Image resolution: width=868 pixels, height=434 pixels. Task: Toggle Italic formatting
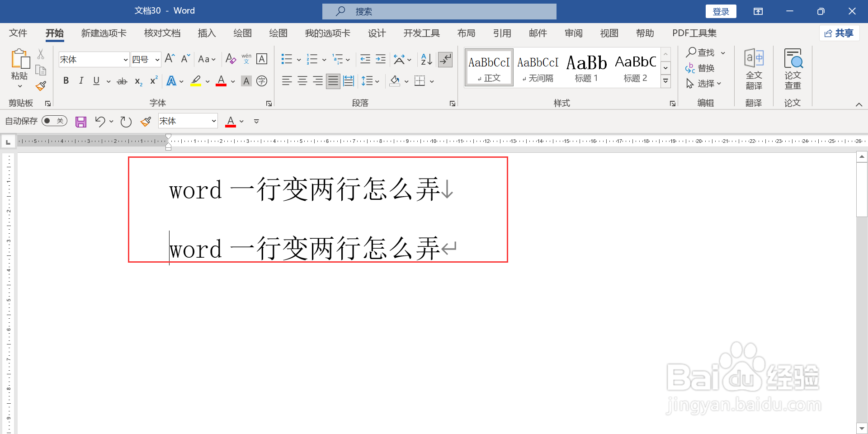pyautogui.click(x=81, y=81)
